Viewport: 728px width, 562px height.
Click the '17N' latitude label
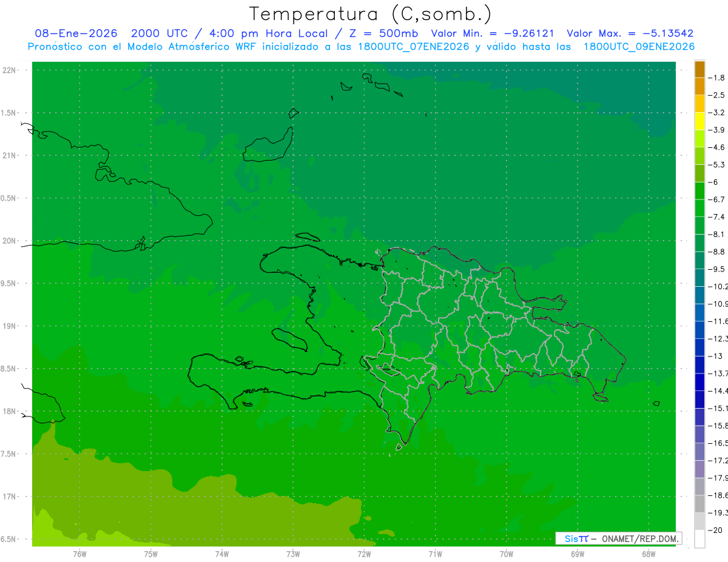(x=9, y=497)
